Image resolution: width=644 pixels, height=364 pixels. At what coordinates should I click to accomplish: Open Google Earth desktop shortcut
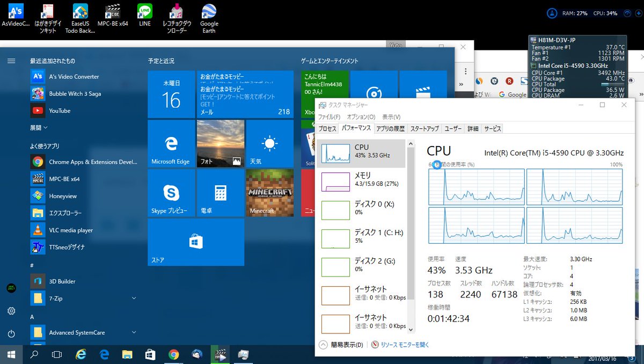(209, 18)
